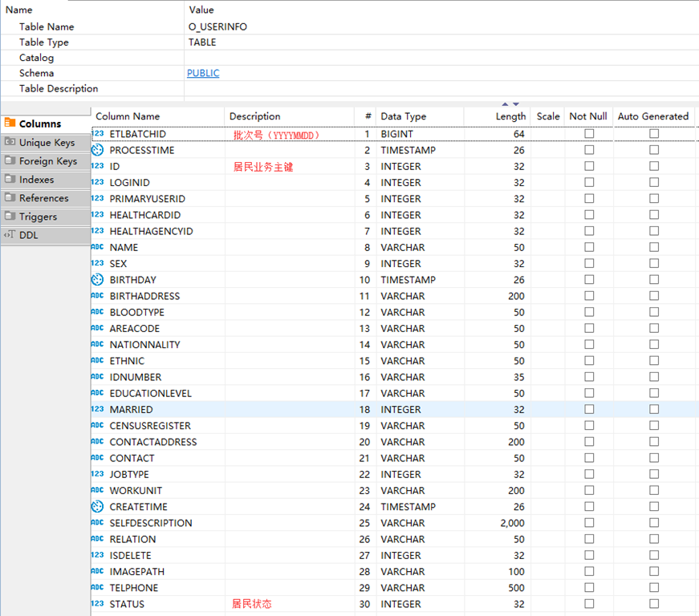Toggle Not Null checkbox for MARRIED
Image resolution: width=699 pixels, height=616 pixels.
coord(589,409)
